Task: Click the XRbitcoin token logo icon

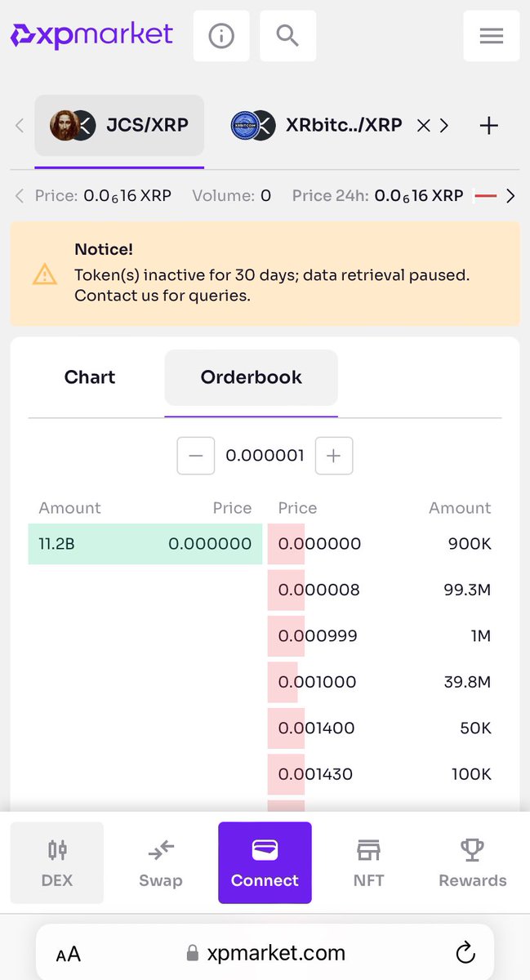Action: click(x=244, y=125)
